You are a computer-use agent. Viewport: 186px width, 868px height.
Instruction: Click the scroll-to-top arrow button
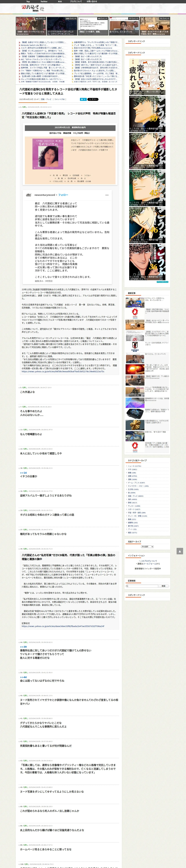[180, 551]
